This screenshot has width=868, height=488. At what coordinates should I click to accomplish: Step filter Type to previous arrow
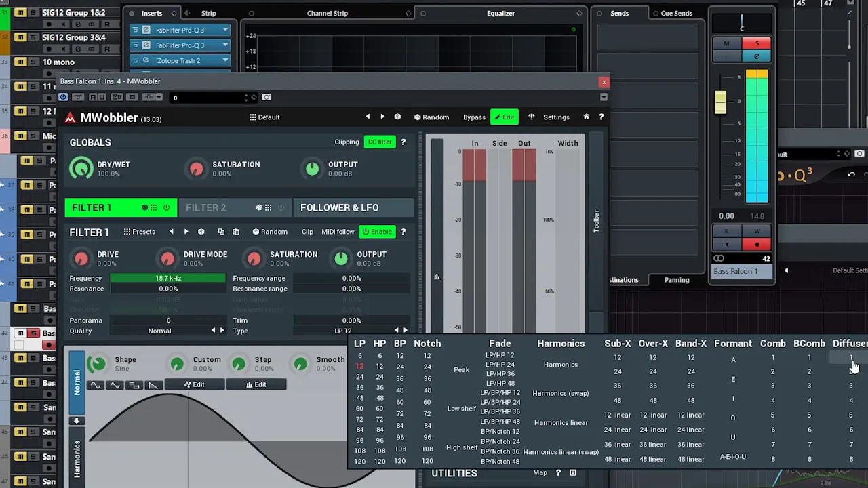(x=396, y=331)
